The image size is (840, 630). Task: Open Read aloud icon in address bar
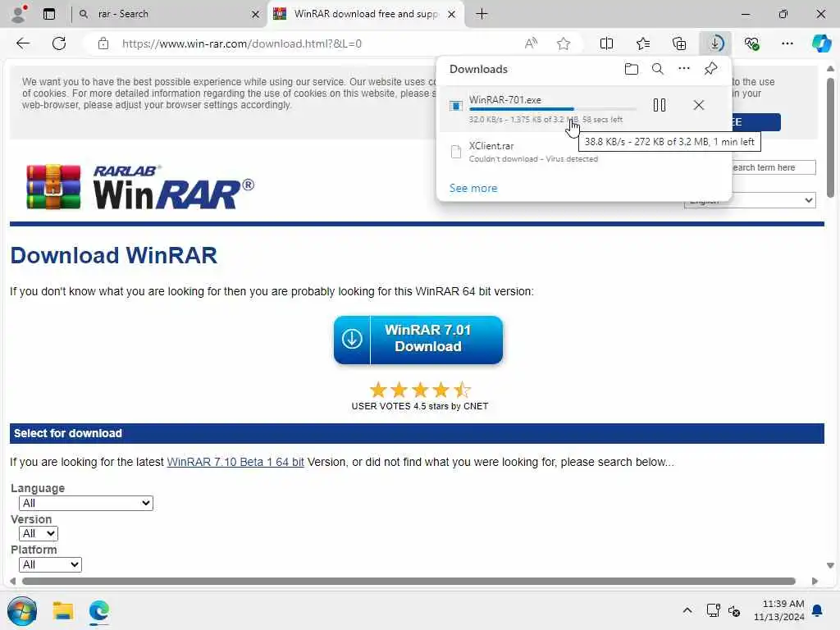tap(531, 43)
